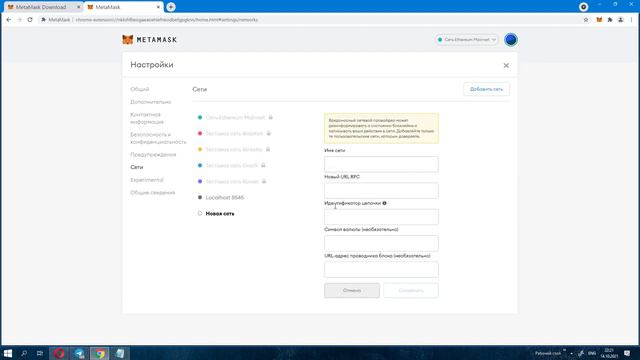Open Opera browser from taskbar
The image size is (640, 360).
point(59,353)
